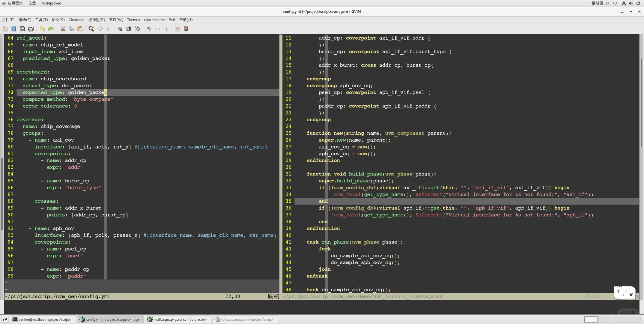
Task: Click the Open file toolbar icon
Action: [x=5, y=29]
